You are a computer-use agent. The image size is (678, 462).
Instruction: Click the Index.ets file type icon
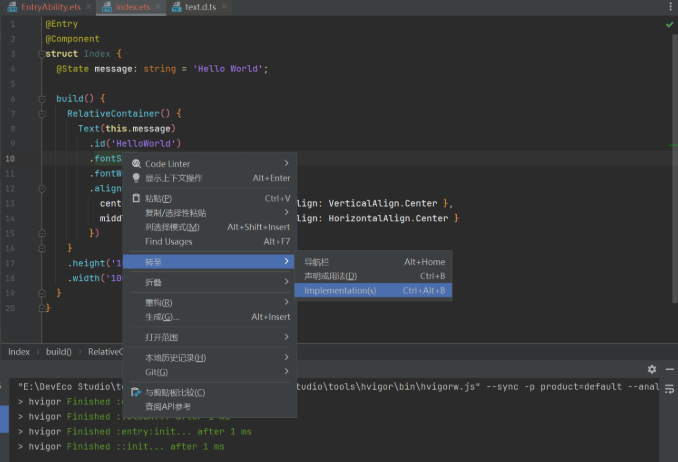coord(106,7)
